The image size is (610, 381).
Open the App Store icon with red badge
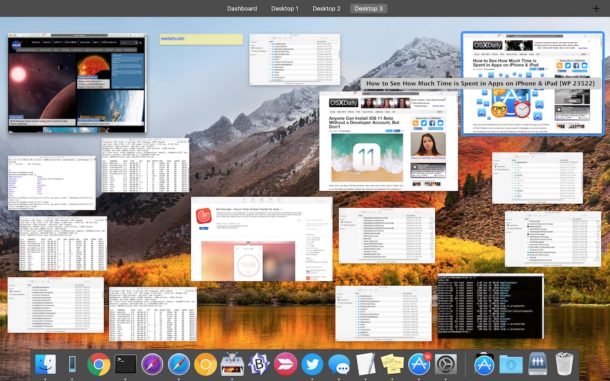419,364
